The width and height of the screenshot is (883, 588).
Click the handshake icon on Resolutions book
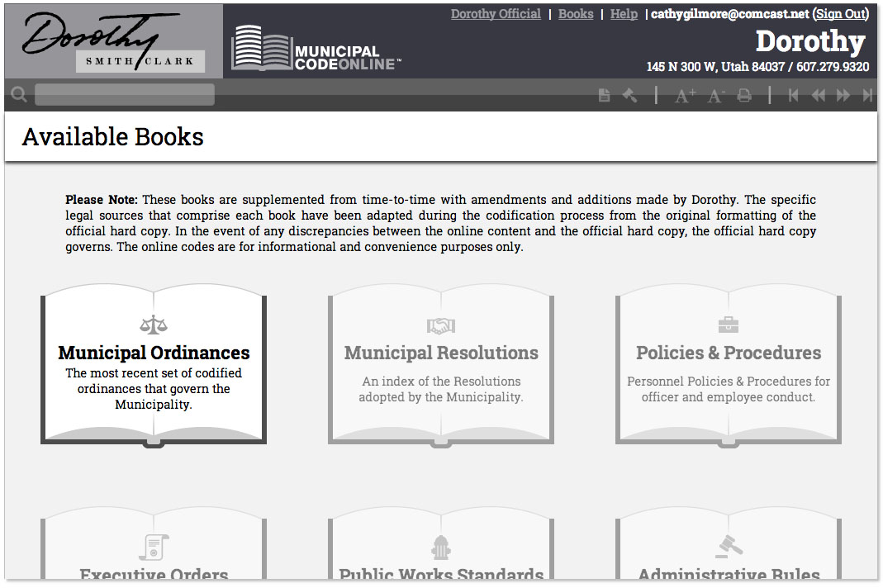tap(441, 325)
